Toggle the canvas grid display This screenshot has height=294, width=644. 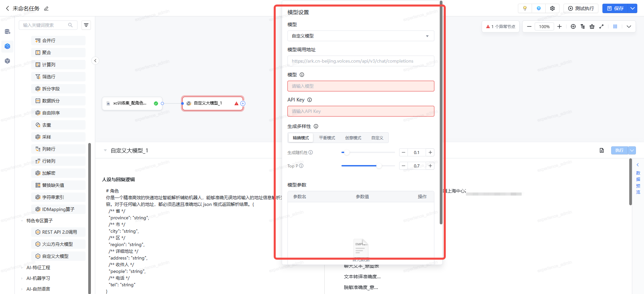[615, 26]
